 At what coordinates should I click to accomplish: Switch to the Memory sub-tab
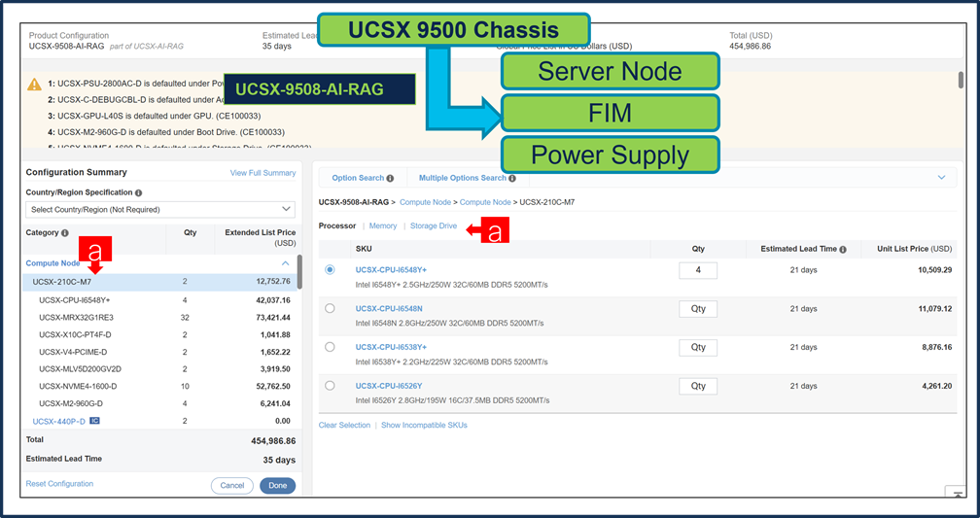click(383, 226)
